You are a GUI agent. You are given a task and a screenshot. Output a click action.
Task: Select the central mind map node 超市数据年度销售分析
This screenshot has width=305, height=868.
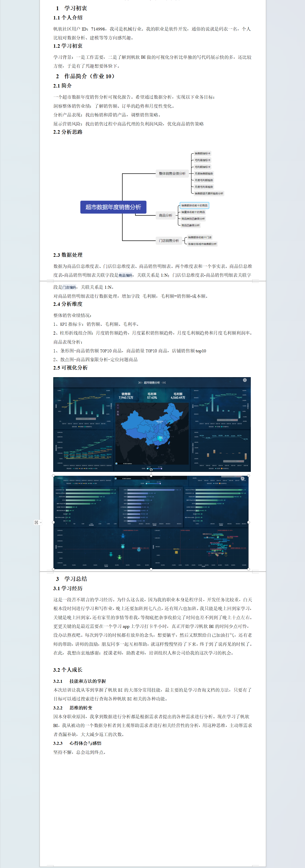pos(113,207)
